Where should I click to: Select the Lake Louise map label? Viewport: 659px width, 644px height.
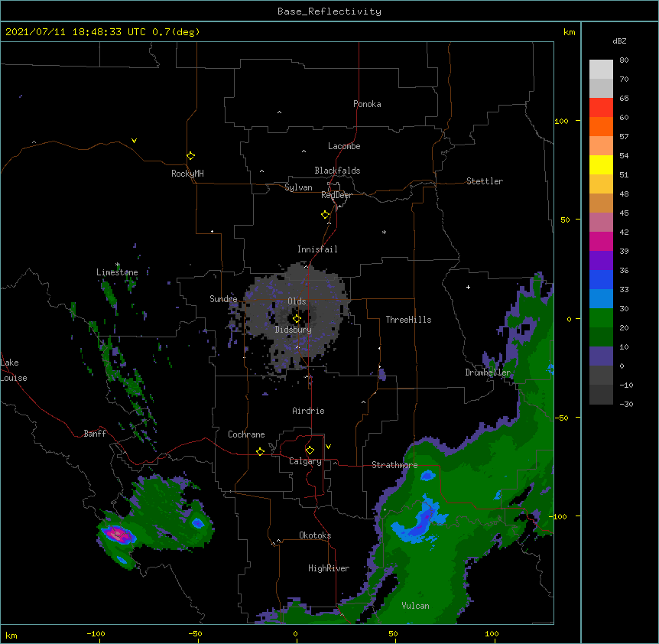[14, 370]
